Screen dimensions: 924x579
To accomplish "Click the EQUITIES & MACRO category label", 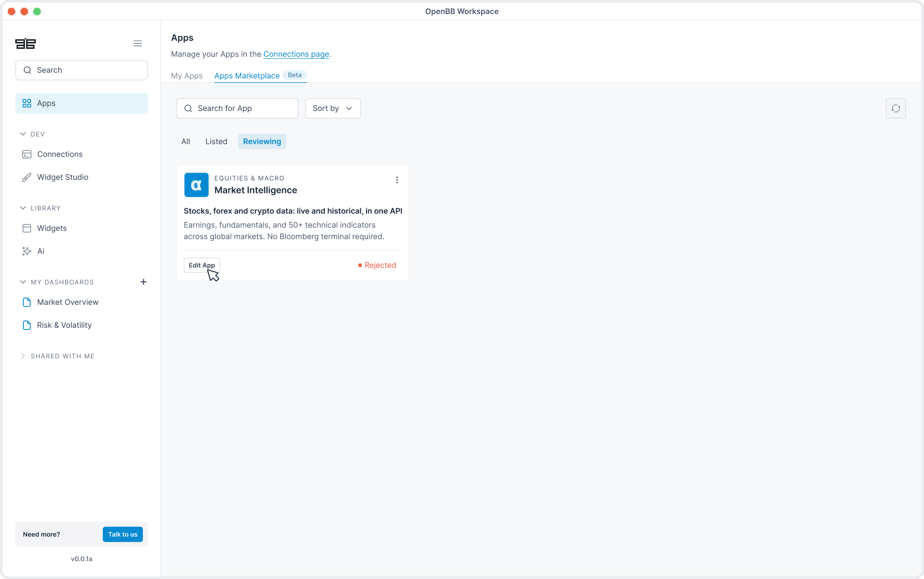I will [x=249, y=178].
